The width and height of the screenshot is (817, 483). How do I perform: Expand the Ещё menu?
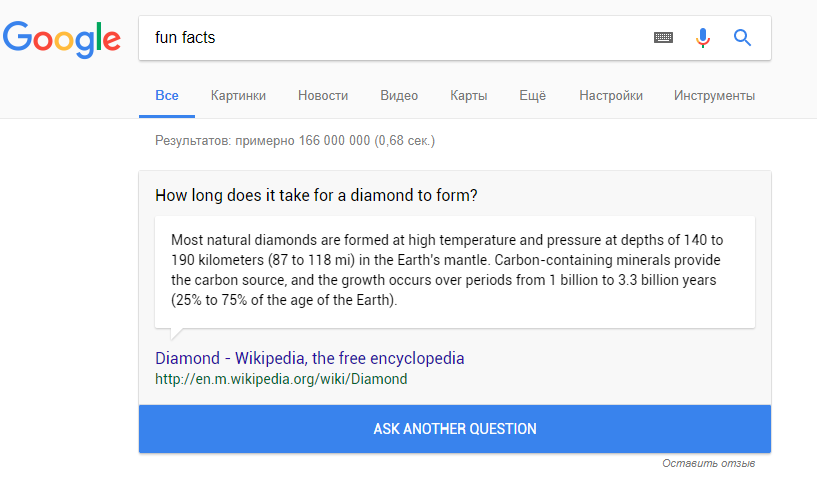(x=533, y=96)
